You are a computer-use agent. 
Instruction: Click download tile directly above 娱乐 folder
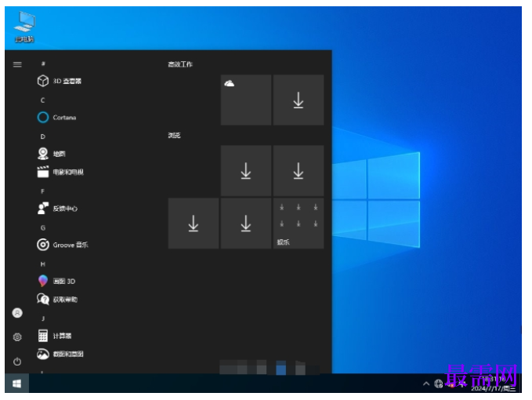coord(299,171)
